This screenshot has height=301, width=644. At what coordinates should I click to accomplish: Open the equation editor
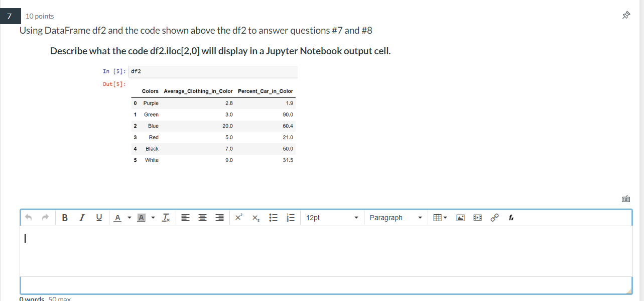coord(510,217)
